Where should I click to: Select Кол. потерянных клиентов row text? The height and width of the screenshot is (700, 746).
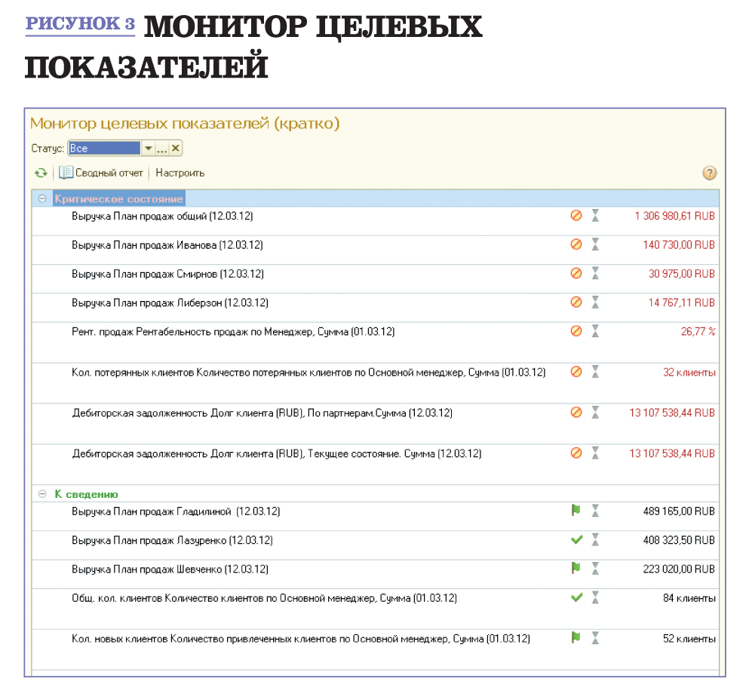pos(309,372)
